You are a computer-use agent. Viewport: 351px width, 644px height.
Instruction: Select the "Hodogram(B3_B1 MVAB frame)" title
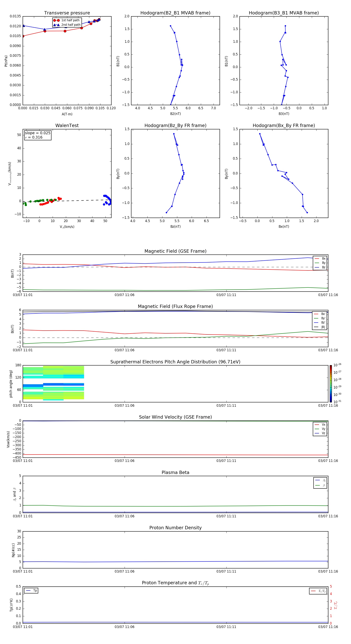click(x=284, y=13)
